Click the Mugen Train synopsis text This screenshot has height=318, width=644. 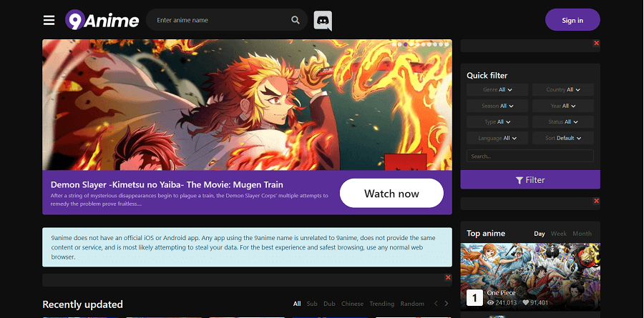[190, 199]
